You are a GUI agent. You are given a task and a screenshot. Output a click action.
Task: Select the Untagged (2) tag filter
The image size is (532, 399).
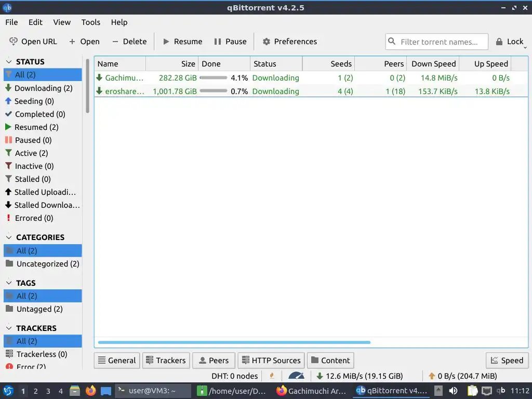coord(43,309)
